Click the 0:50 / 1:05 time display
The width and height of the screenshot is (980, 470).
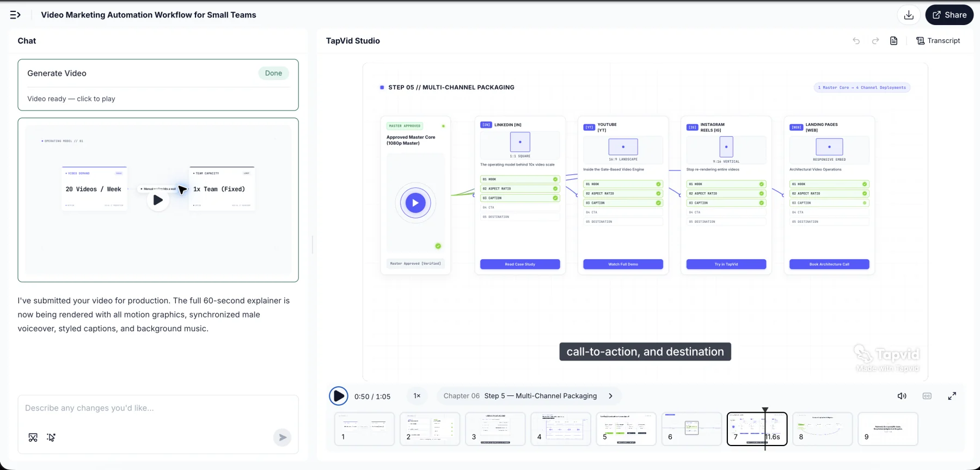click(372, 396)
